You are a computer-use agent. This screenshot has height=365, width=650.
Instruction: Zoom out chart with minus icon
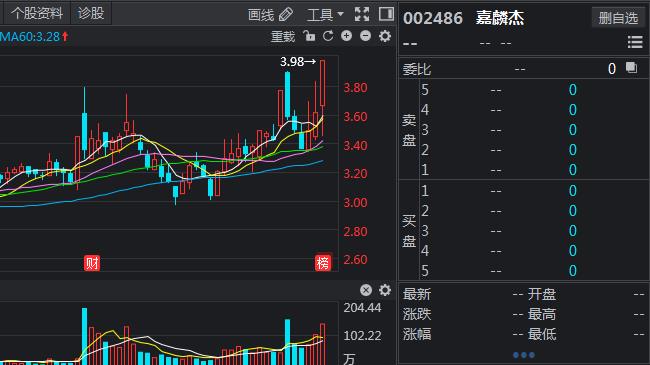coord(365,36)
